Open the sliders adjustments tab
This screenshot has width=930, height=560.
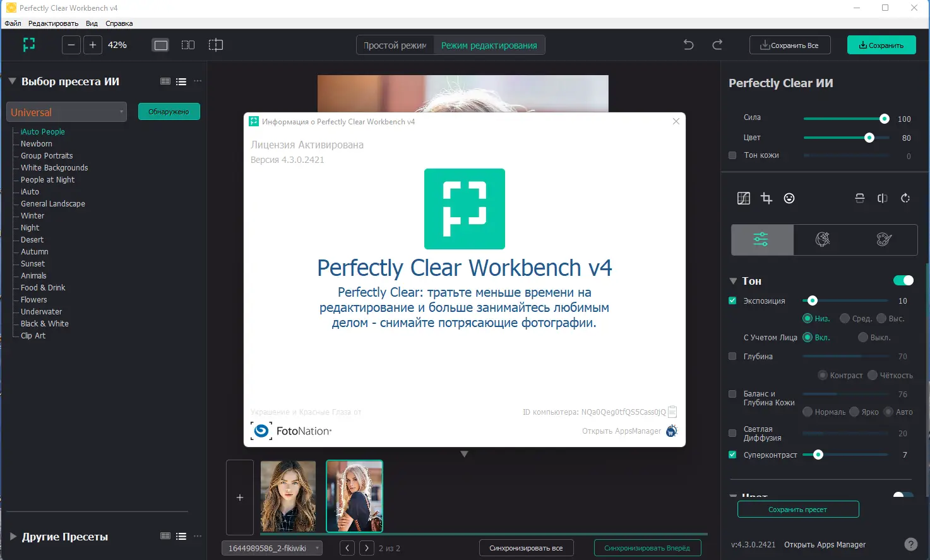761,239
